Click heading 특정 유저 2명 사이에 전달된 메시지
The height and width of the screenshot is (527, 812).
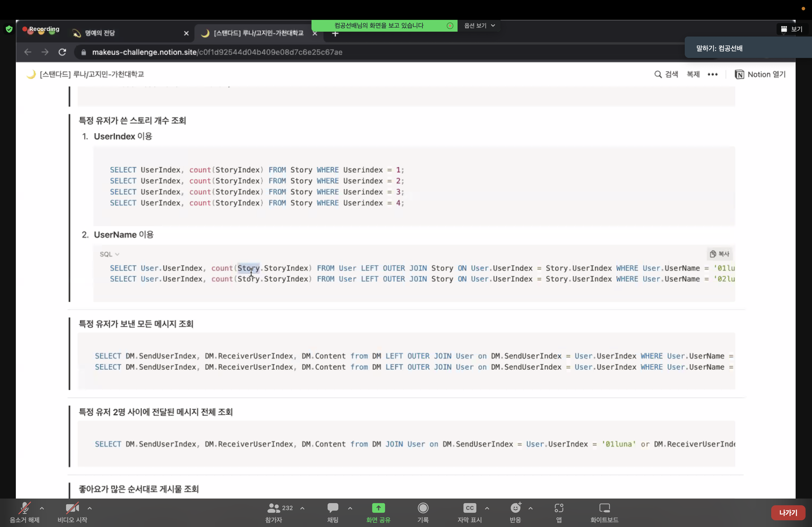click(155, 412)
